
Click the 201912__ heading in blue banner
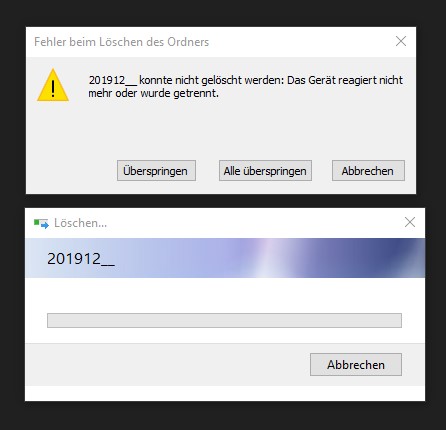click(81, 259)
